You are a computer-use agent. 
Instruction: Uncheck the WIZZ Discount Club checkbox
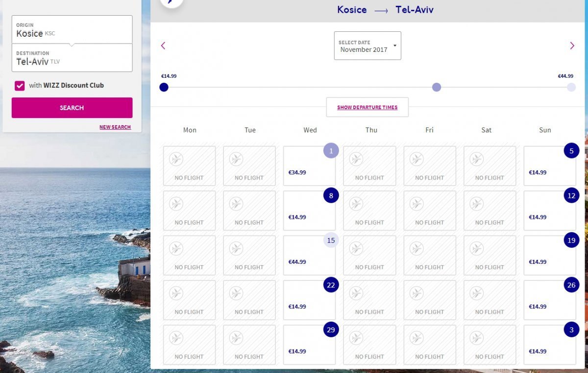coord(20,86)
